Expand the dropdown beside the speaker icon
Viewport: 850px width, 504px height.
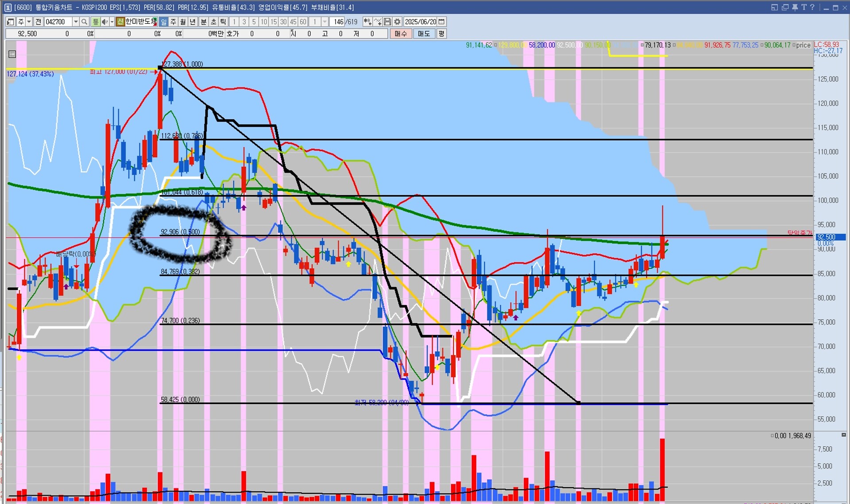pos(112,22)
